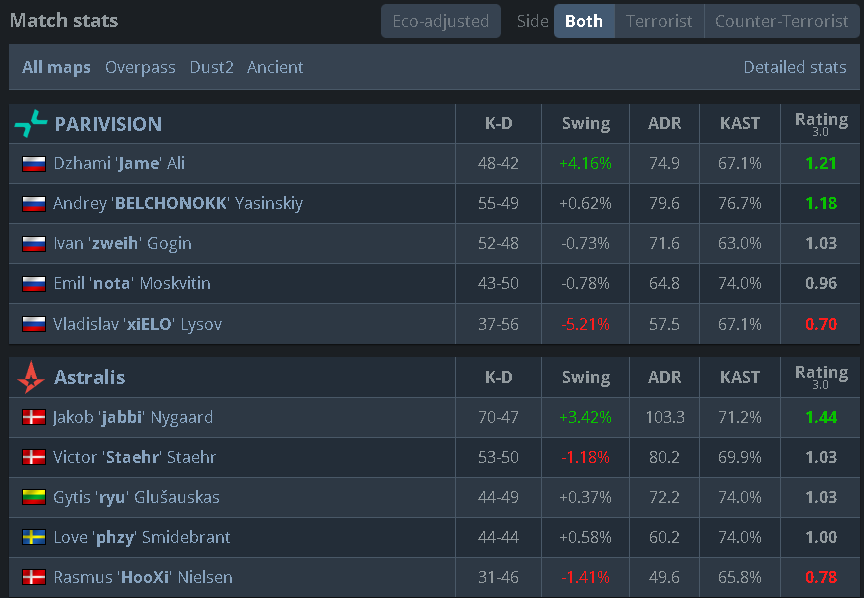
Task: Click the Swing column header for Astralis
Action: click(585, 378)
